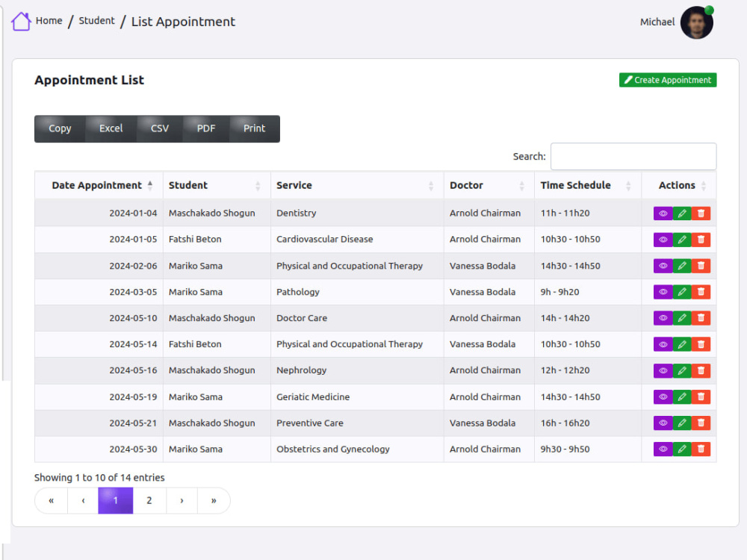Delete the Nephrology appointment
The image size is (747, 560).
pos(701,370)
